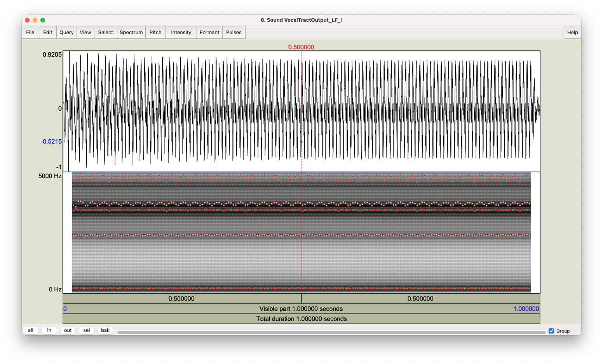Screen dimensions: 603x364
Task: Play the total duration 1.000000 seconds bar
Action: 301,319
